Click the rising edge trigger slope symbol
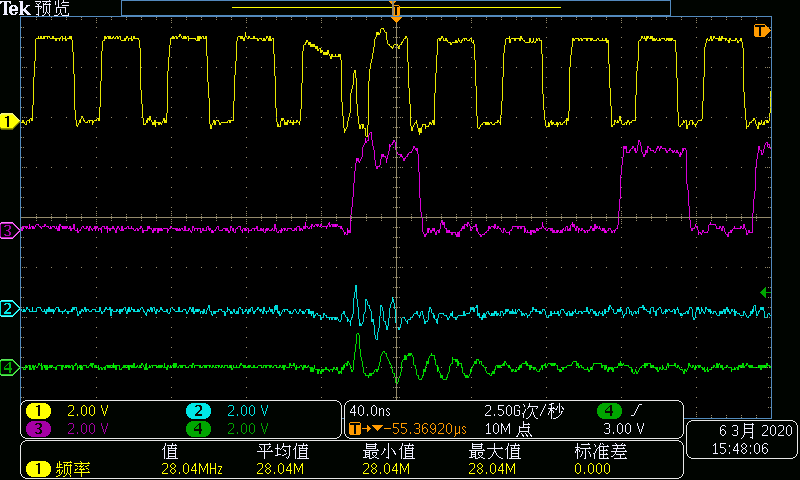 pyautogui.click(x=637, y=411)
